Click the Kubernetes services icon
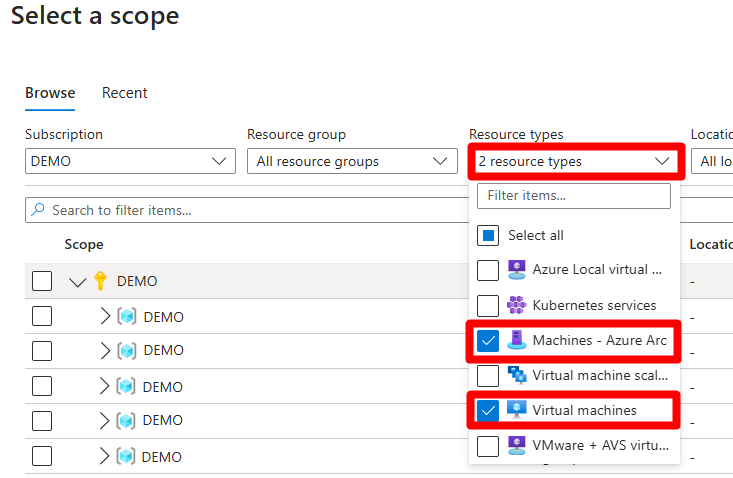Viewport: 733px width, 478px height. click(516, 305)
